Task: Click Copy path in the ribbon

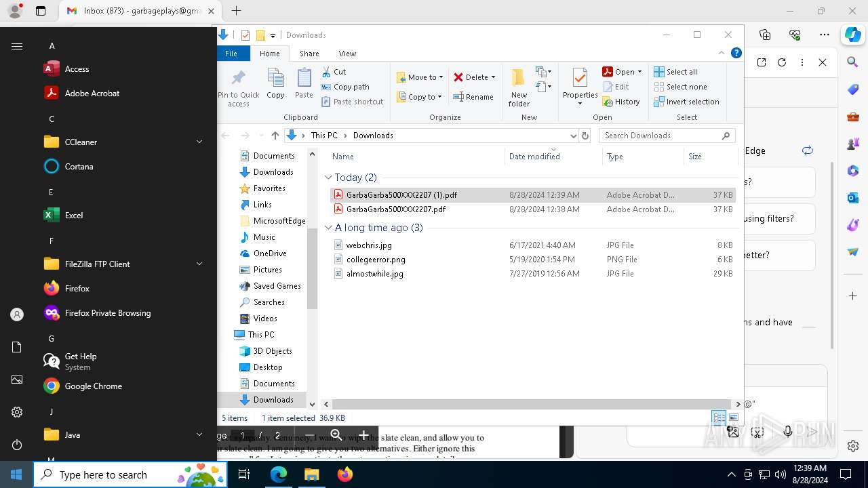Action: (345, 87)
